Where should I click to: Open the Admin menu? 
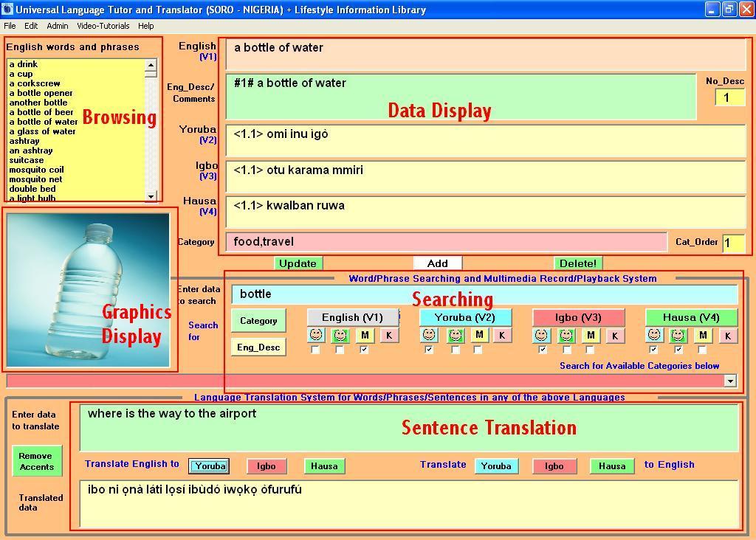point(57,26)
